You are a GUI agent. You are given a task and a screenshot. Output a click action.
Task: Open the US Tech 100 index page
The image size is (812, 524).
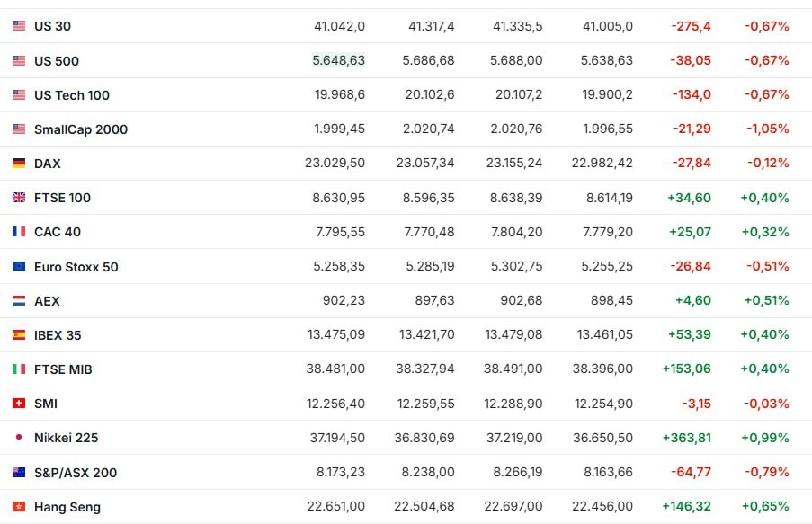pos(72,95)
